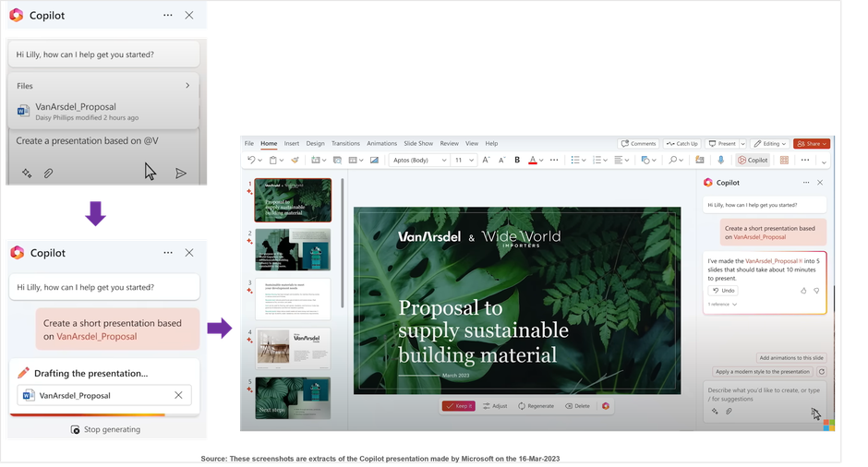Open the File menu
The height and width of the screenshot is (467, 868).
tap(249, 143)
